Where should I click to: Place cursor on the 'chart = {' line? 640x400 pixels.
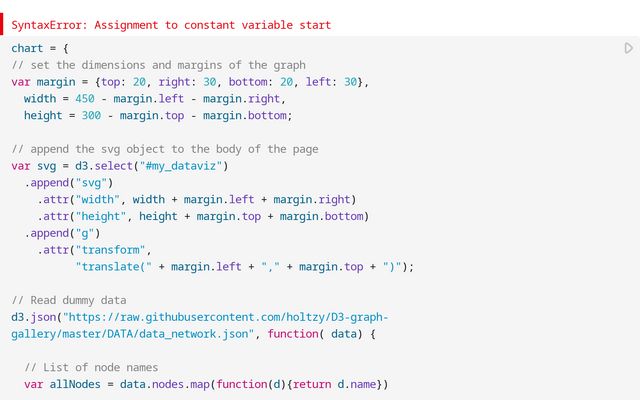40,48
